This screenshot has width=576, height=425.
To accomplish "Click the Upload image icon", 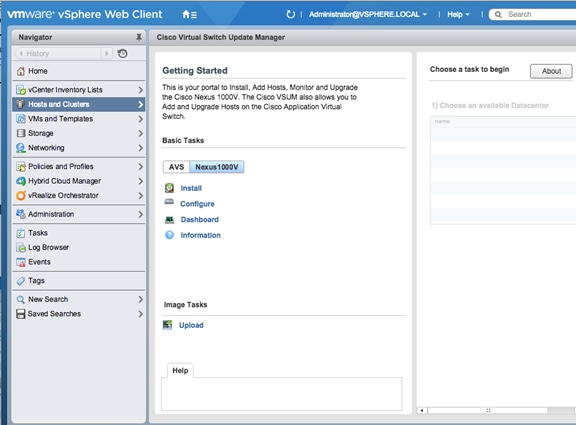I will pyautogui.click(x=168, y=325).
